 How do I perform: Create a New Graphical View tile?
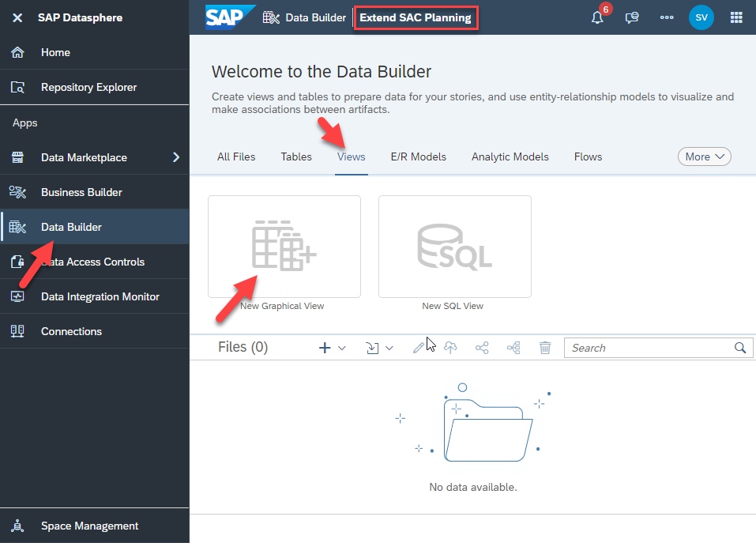[x=284, y=247]
